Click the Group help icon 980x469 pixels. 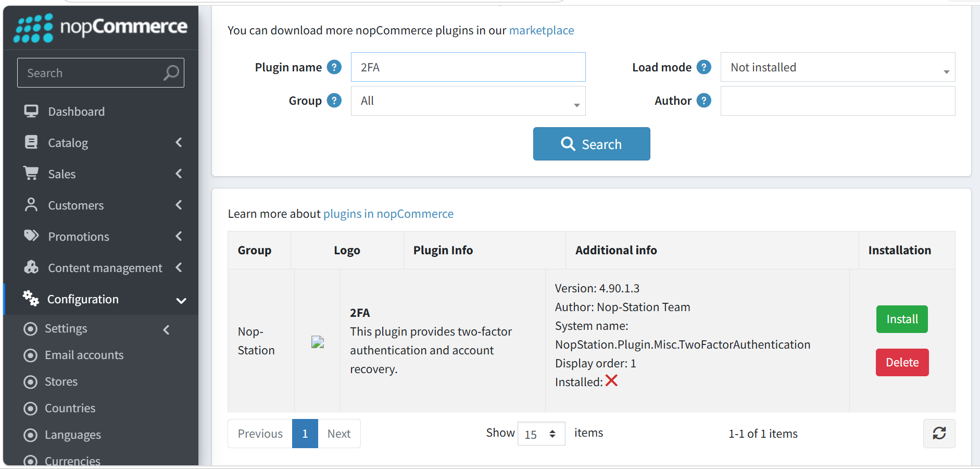pos(334,101)
